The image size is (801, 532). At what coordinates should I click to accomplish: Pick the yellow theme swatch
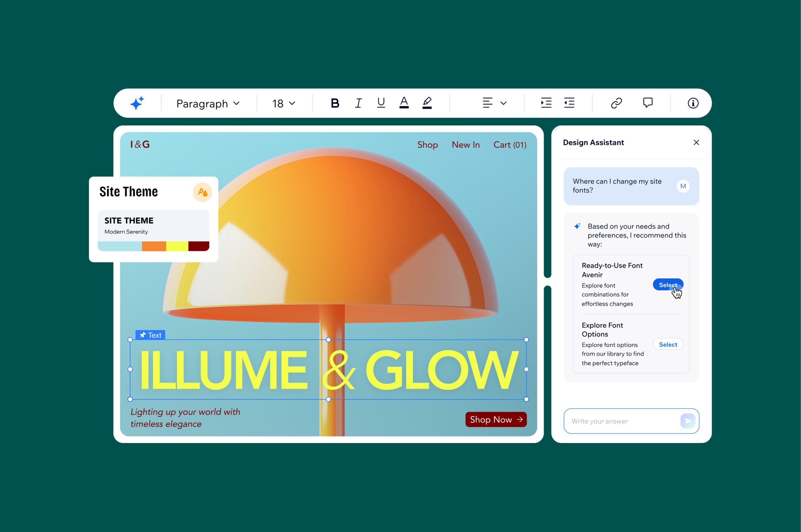click(x=177, y=246)
